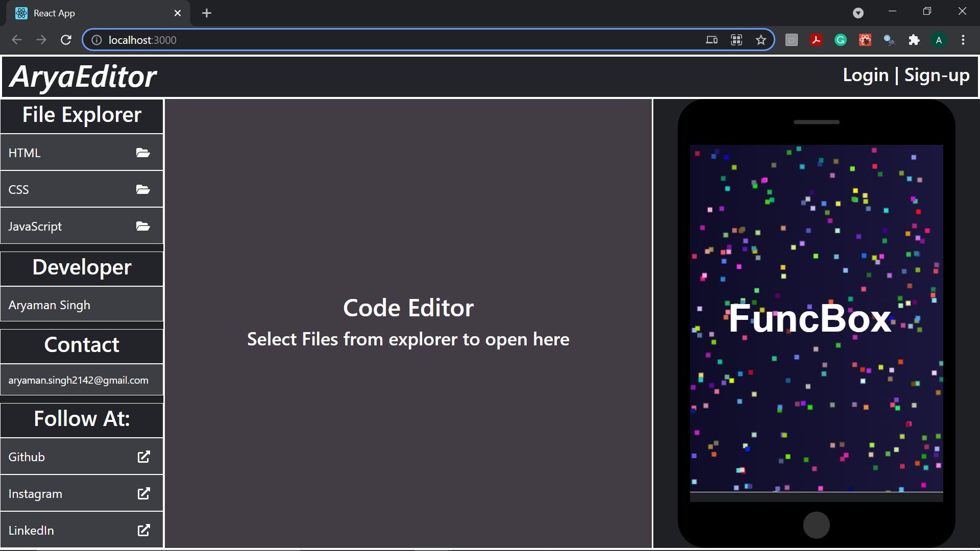Go back to previous page
The width and height of the screenshot is (980, 551).
(17, 40)
